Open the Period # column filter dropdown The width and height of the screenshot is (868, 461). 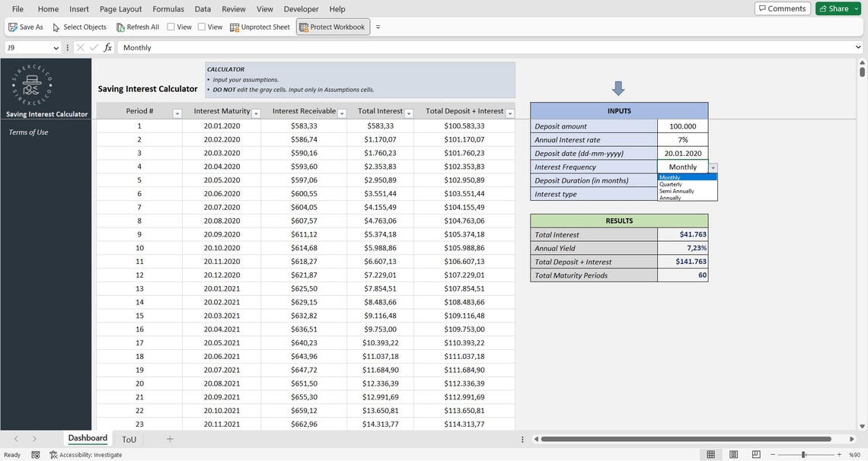coord(177,112)
